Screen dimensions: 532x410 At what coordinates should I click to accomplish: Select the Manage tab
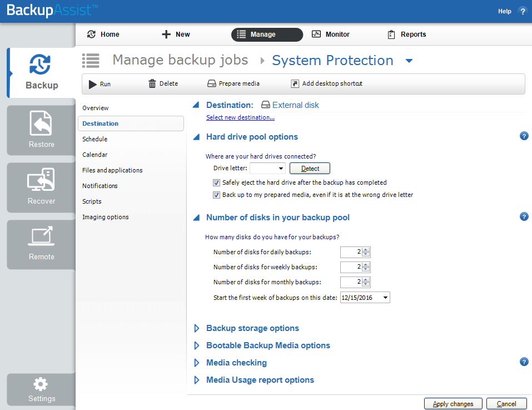(x=267, y=34)
